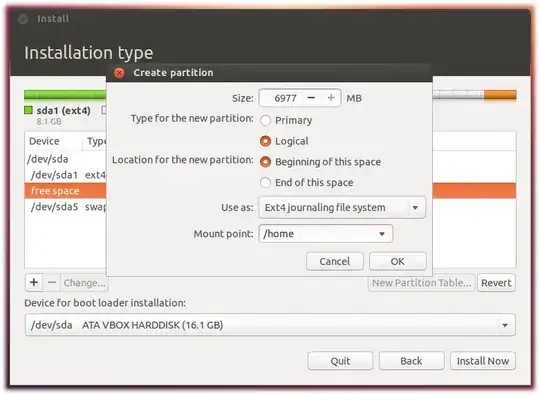Select the /dev/sda5 swap row
The height and width of the screenshot is (395, 540).
click(x=65, y=207)
